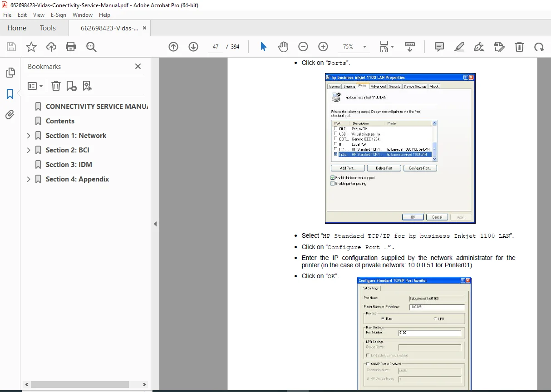Switch to the Tools tab
Image resolution: width=551 pixels, height=392 pixels.
(48, 28)
